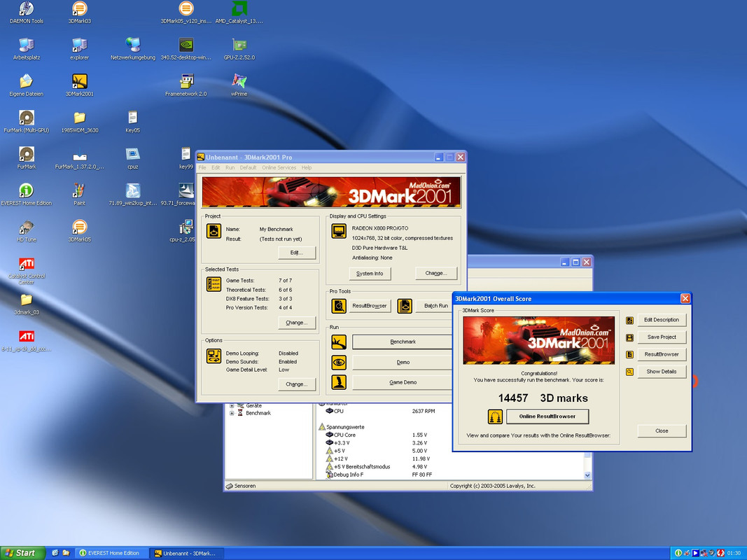Select the +12 V row in EVEREST
The image size is (747, 560).
coord(377,459)
